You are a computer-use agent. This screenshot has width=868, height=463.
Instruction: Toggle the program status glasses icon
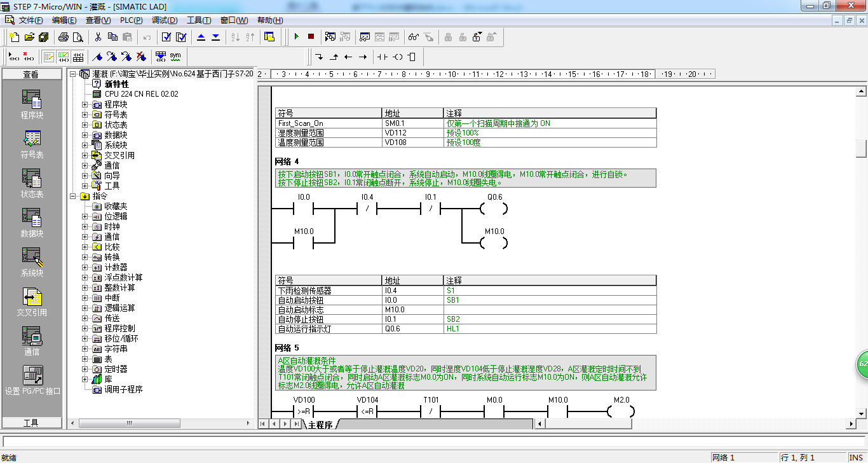414,37
